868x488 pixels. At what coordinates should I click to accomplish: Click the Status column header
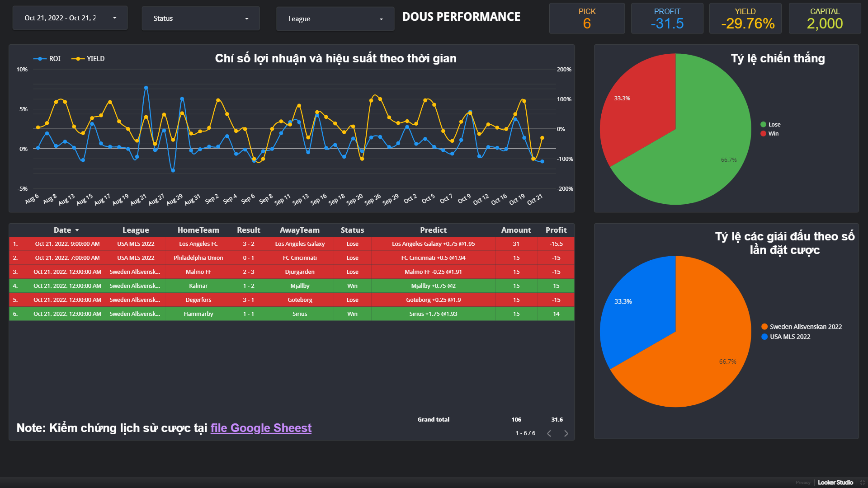point(352,230)
